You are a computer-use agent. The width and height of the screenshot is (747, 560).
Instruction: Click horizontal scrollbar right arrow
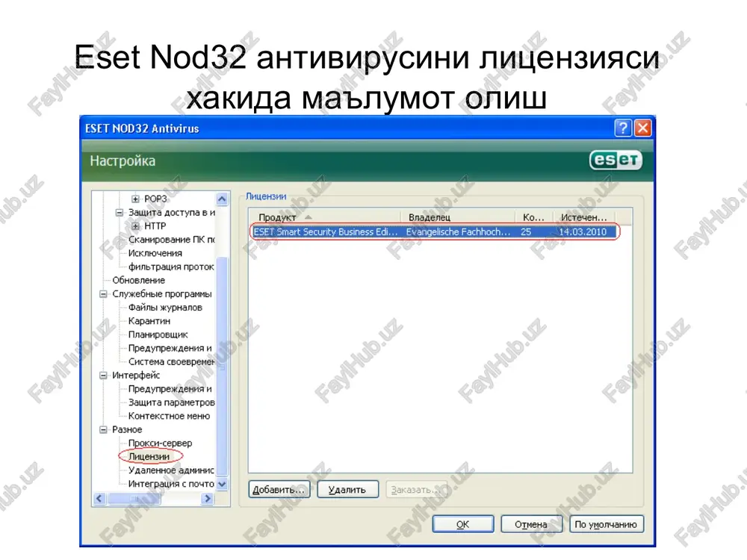coord(207,499)
